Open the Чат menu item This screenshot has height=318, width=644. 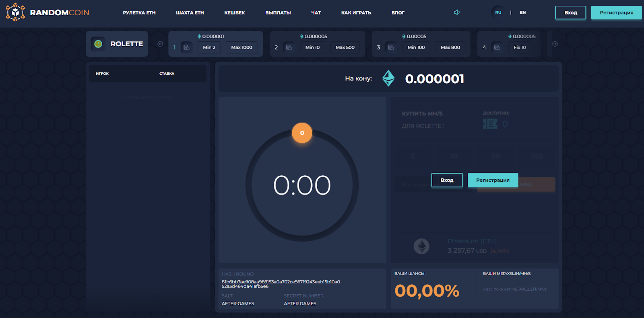coord(316,13)
